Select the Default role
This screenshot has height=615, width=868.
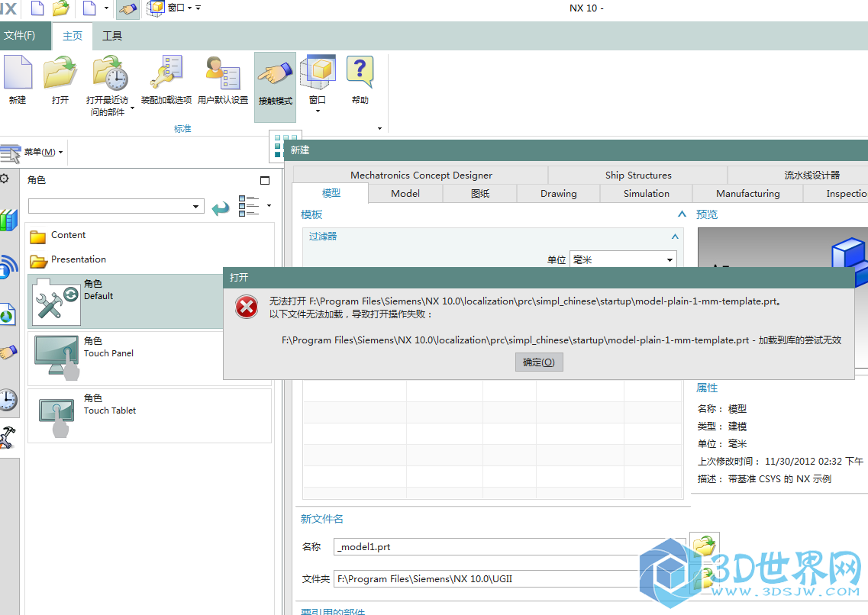click(x=126, y=301)
